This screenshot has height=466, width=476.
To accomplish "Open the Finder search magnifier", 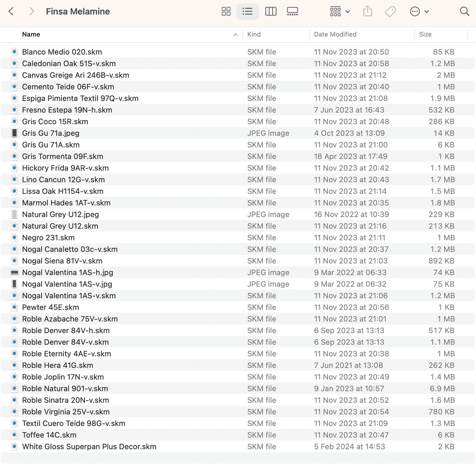I will (464, 12).
